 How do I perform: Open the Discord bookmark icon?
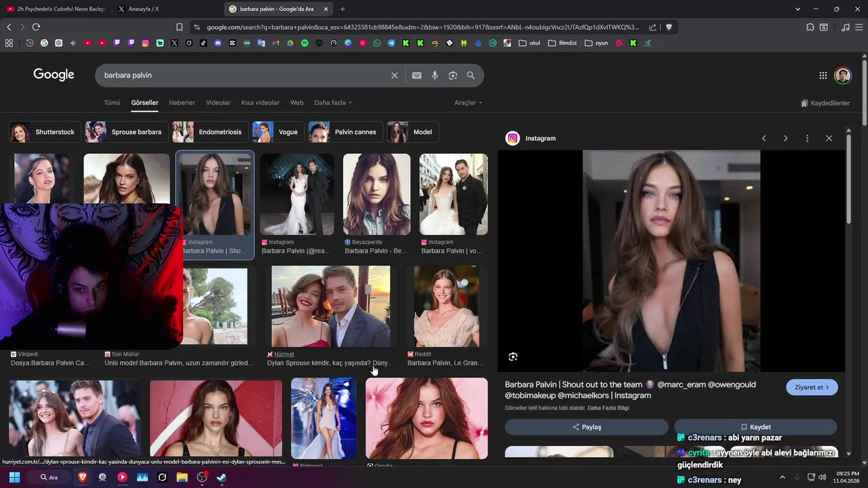pos(218,43)
